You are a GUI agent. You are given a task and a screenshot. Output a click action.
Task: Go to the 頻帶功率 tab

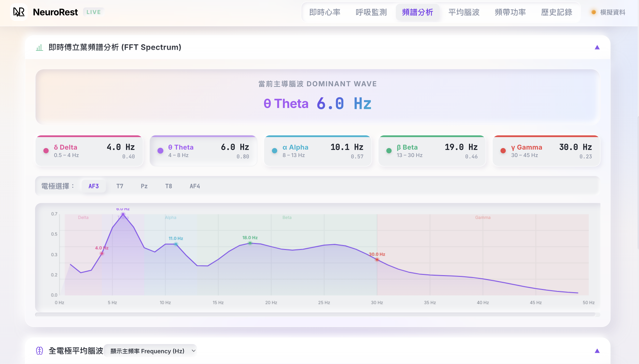(510, 12)
